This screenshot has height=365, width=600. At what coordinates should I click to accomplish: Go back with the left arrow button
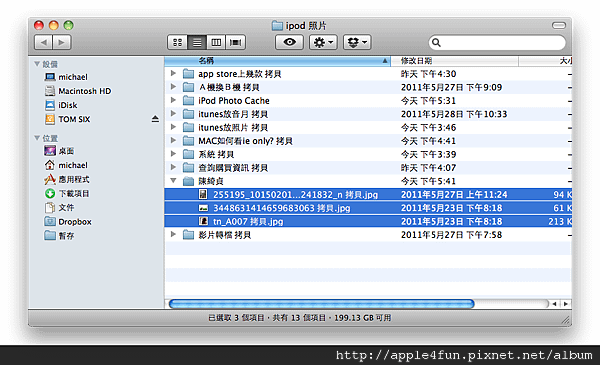[x=43, y=42]
